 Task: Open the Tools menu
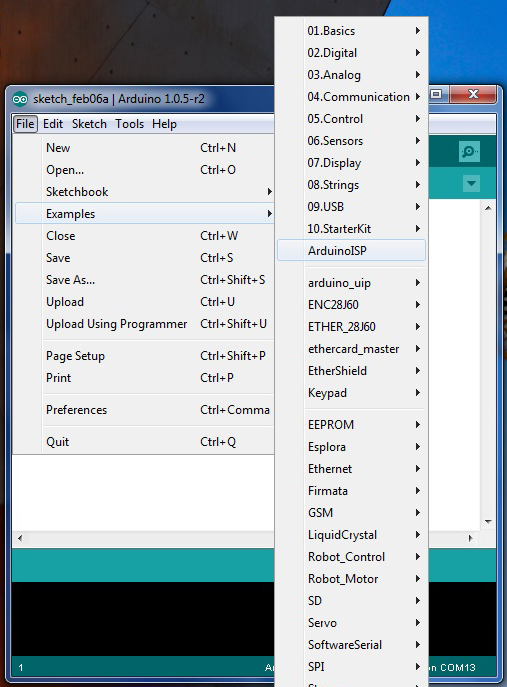click(x=129, y=124)
